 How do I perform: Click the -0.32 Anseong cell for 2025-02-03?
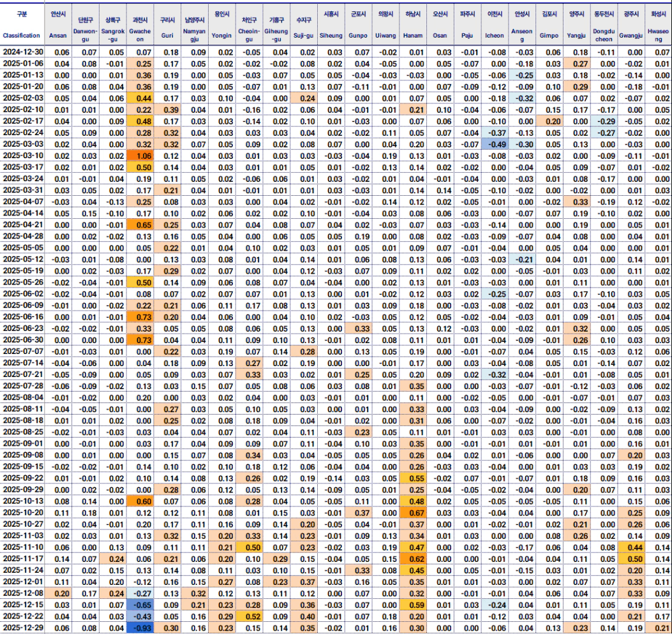tap(525, 98)
